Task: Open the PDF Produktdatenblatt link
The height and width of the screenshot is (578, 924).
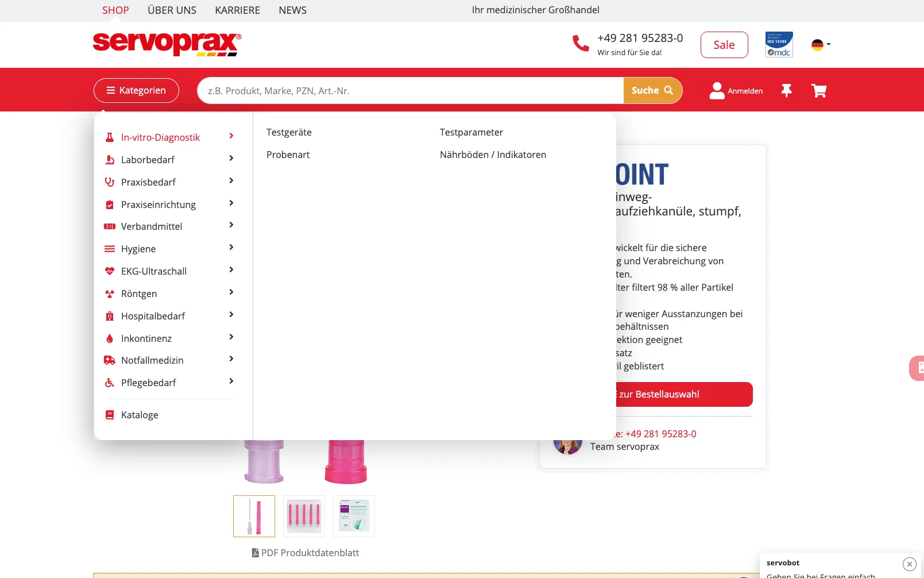Action: coord(306,553)
